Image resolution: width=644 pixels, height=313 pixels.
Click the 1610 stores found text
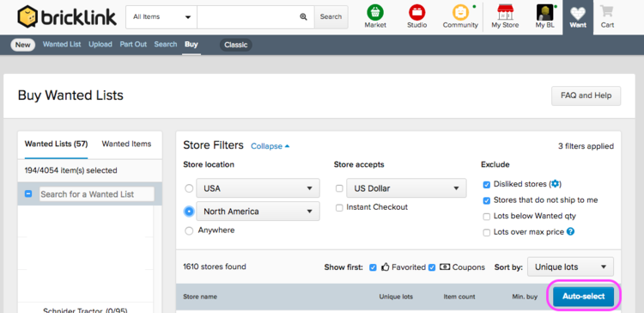point(215,267)
